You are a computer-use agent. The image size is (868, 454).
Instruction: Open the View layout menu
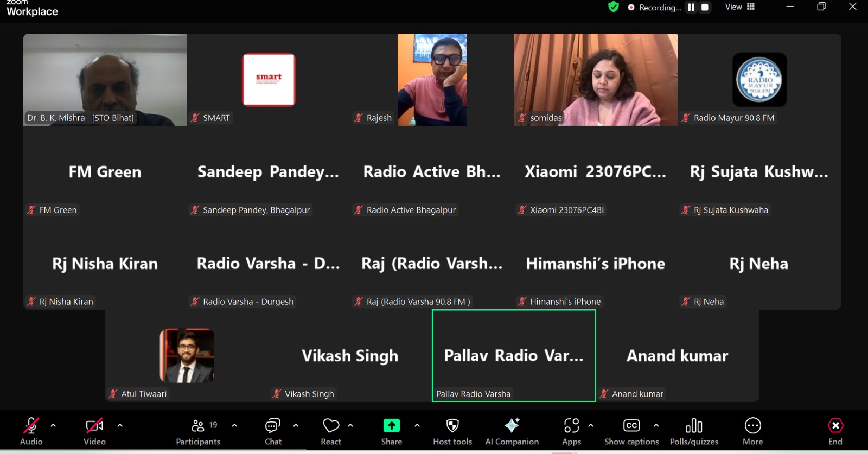click(x=740, y=7)
